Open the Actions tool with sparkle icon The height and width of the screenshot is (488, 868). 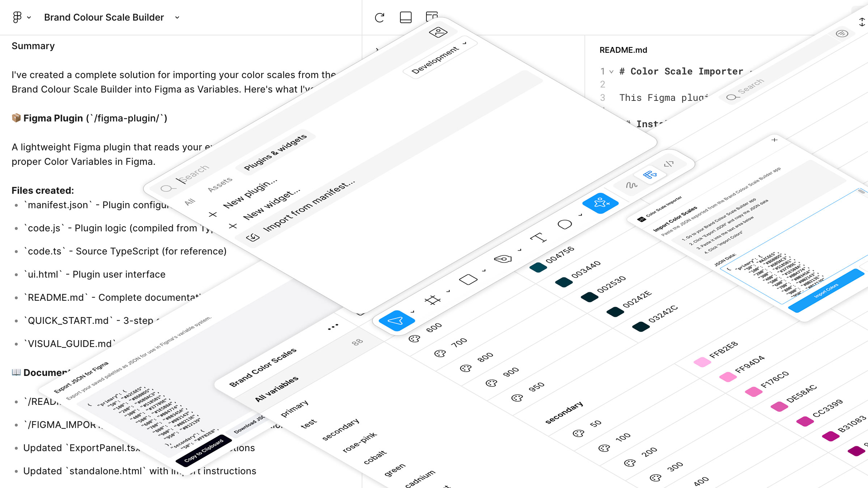600,202
